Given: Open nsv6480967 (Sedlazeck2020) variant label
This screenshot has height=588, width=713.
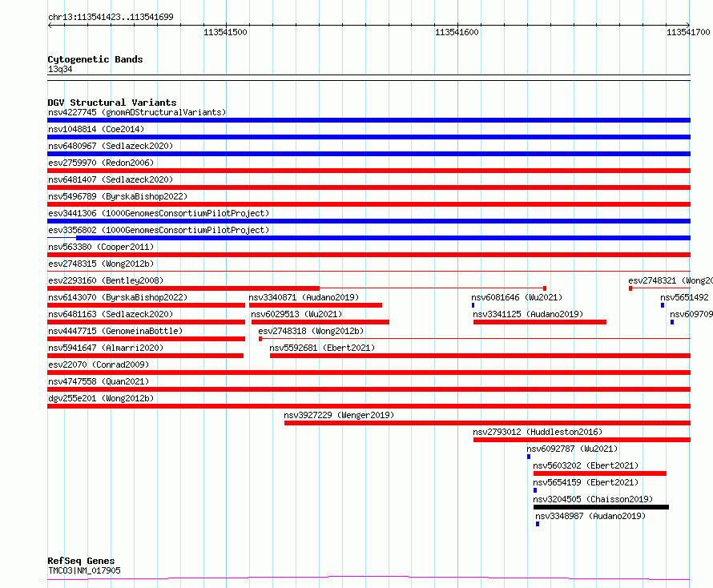Looking at the screenshot, I should [111, 146].
